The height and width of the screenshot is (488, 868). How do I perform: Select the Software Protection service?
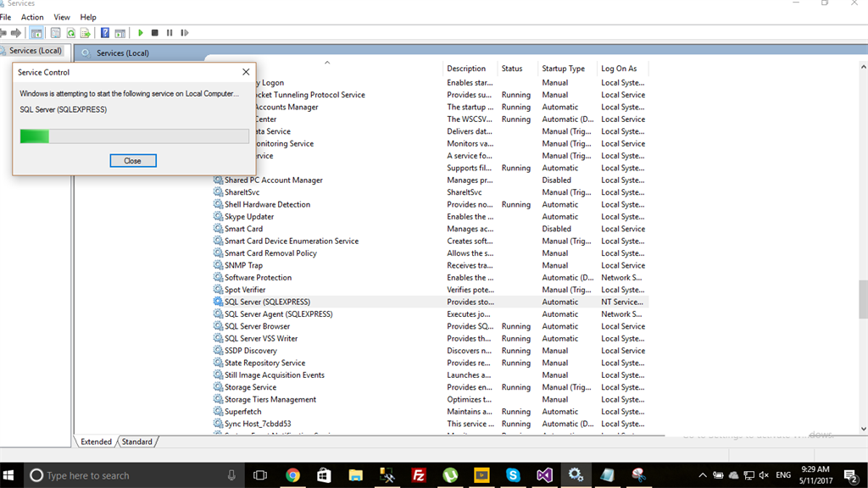[430, 277]
